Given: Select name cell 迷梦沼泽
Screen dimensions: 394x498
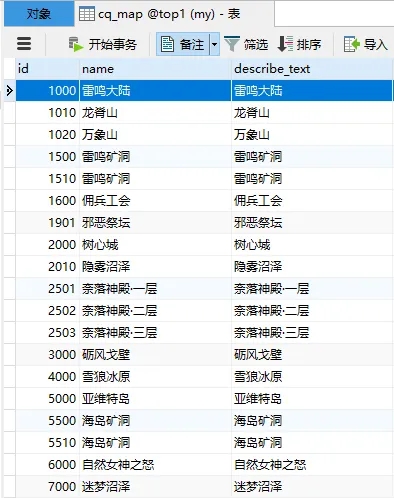Looking at the screenshot, I should coord(155,487).
